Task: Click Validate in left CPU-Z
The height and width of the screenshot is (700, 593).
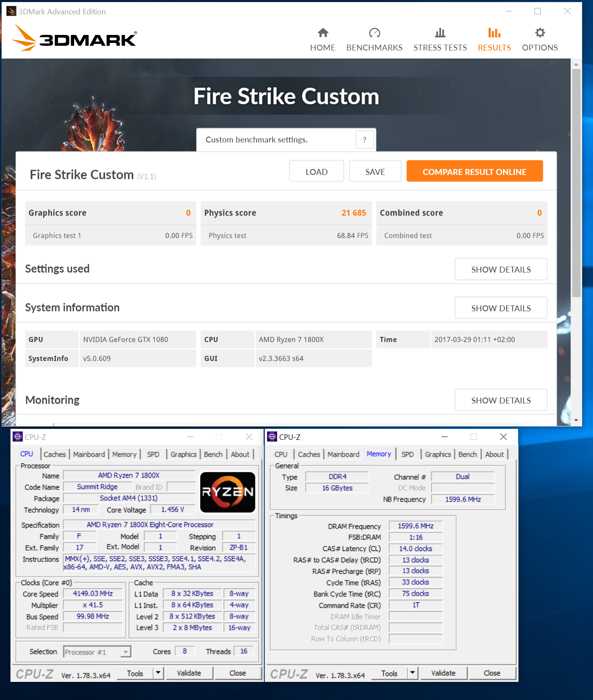Action: pyautogui.click(x=189, y=673)
